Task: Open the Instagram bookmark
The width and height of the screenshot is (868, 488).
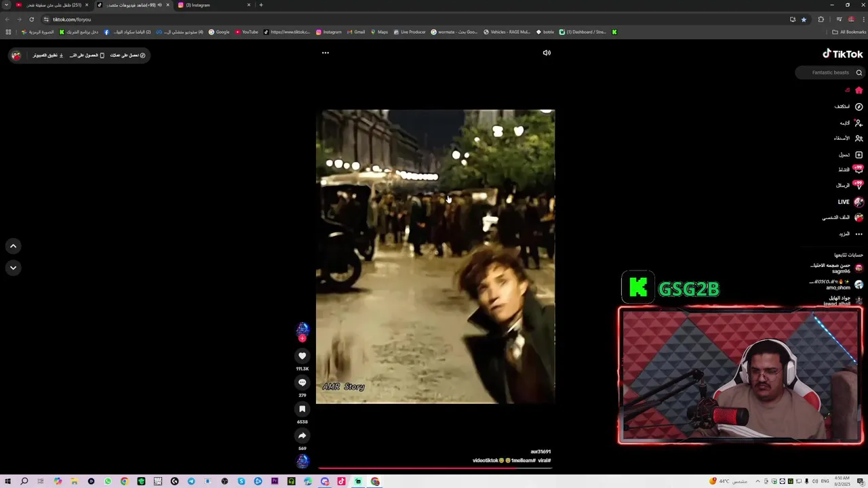Action: pyautogui.click(x=329, y=32)
